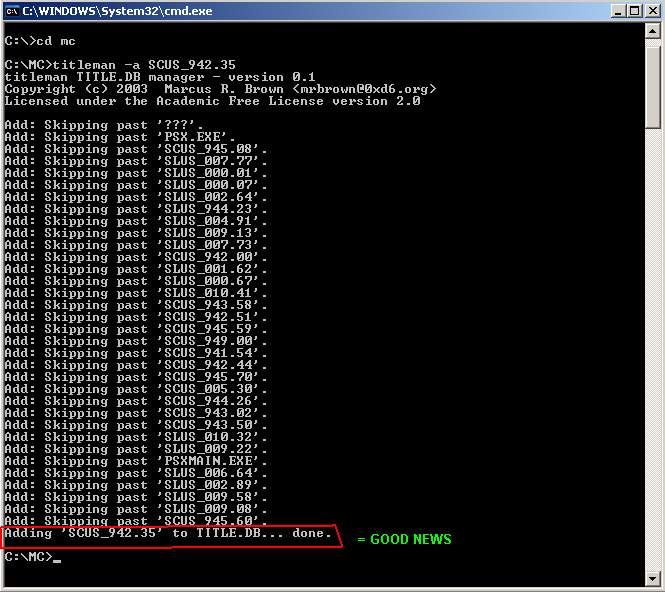Click the Skipping past 'SLUS_002.64' line
Viewport: 665px width, 592px height.
pyautogui.click(x=136, y=197)
